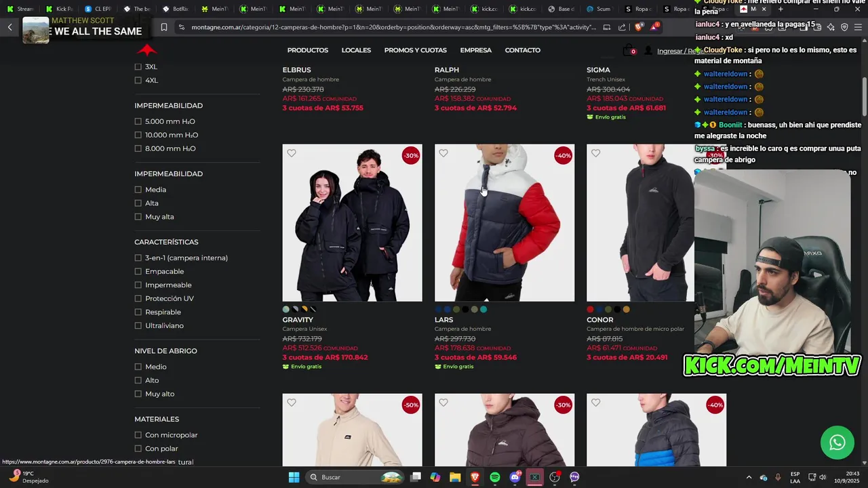The width and height of the screenshot is (868, 488).
Task: Tick the Ultraliviano checkbox
Action: (138, 325)
